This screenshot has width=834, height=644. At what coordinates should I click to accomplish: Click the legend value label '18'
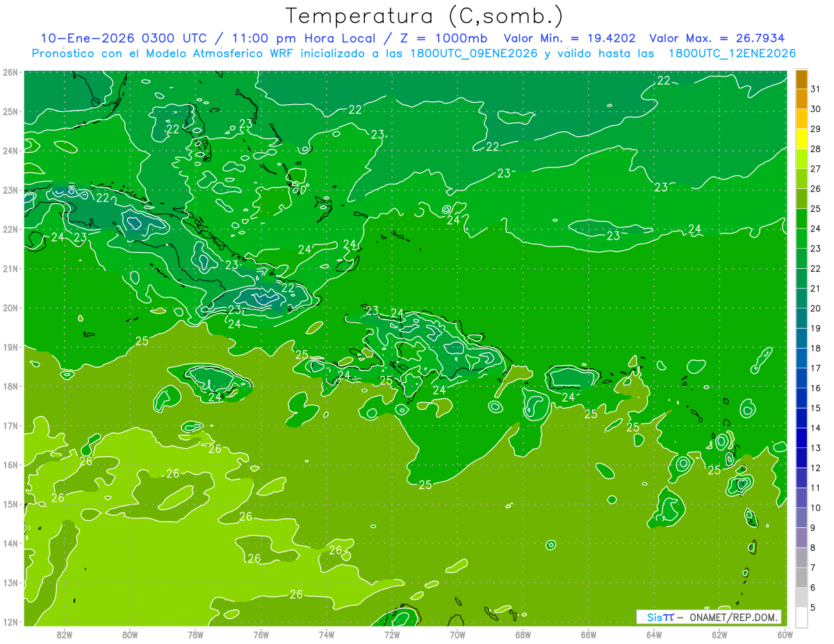pyautogui.click(x=816, y=348)
